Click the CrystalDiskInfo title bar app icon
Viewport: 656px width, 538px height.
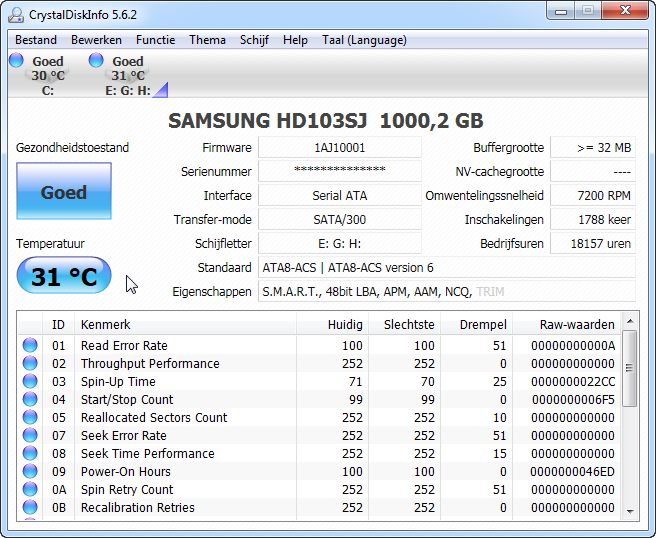[16, 13]
